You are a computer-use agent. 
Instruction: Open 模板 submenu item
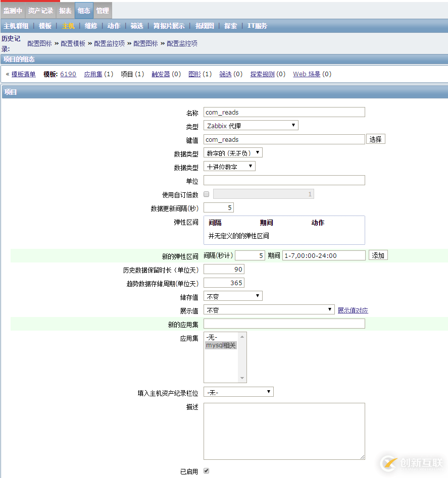(45, 26)
